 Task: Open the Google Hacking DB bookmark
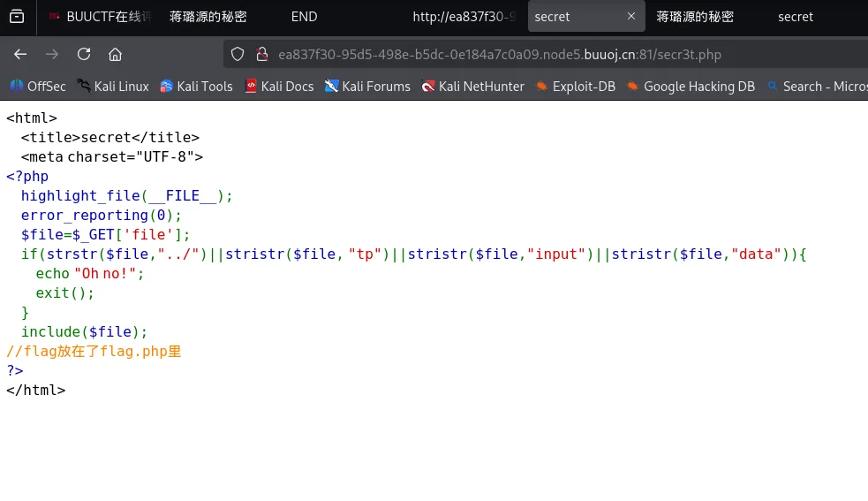coord(691,87)
